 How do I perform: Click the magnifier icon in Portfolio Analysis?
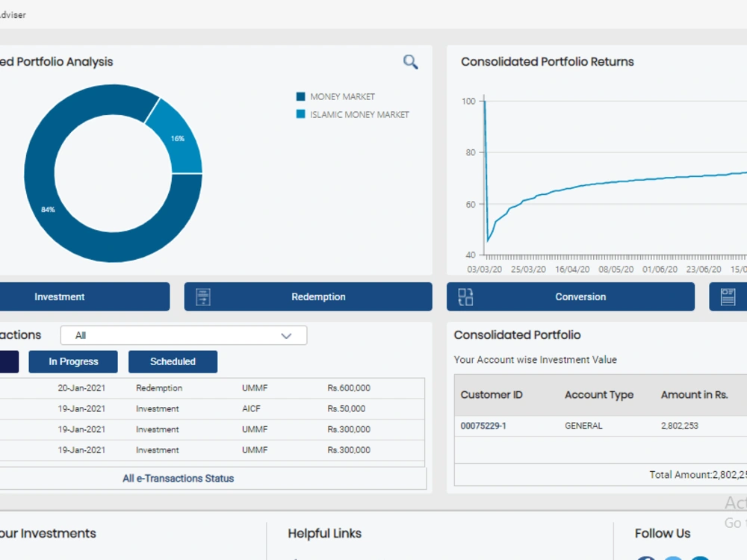click(x=410, y=62)
